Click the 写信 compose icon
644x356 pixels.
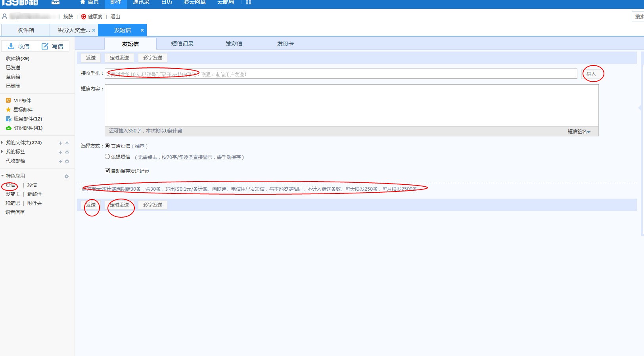(x=45, y=46)
